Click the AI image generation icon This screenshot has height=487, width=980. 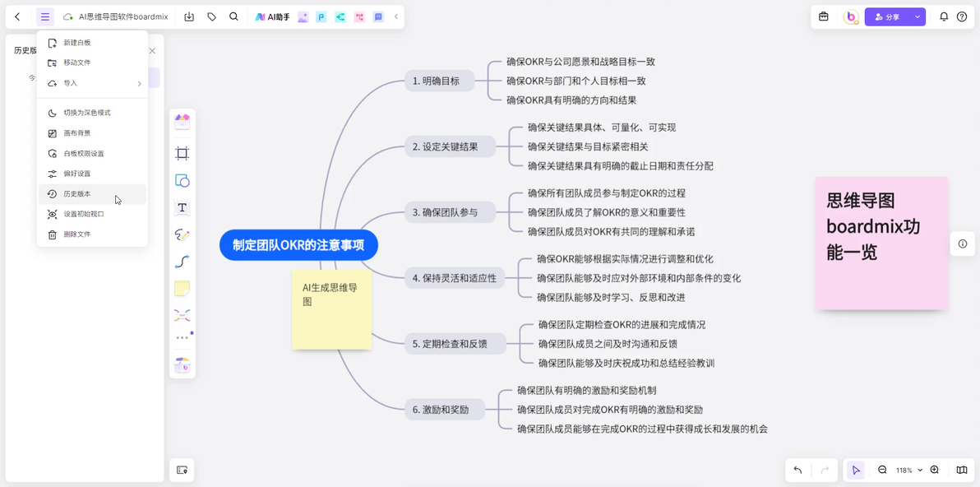pyautogui.click(x=303, y=17)
